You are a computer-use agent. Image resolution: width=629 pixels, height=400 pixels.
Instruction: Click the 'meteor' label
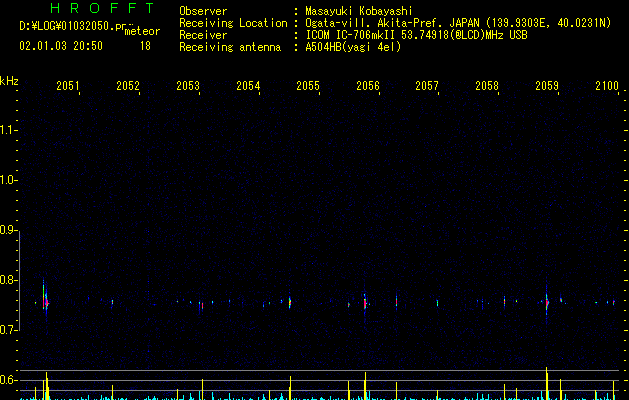coord(142,31)
